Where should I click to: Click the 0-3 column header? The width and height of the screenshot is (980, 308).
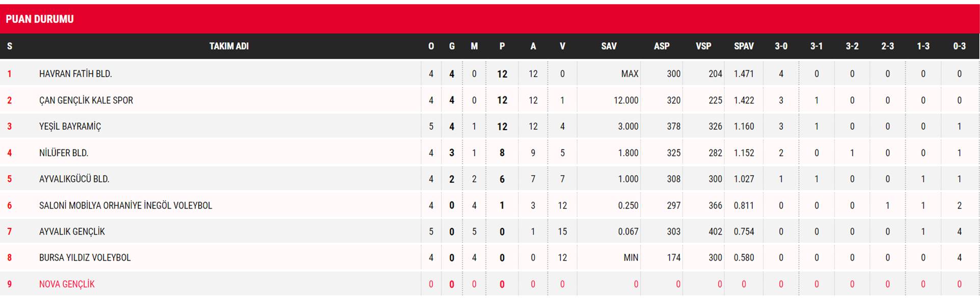(x=959, y=46)
